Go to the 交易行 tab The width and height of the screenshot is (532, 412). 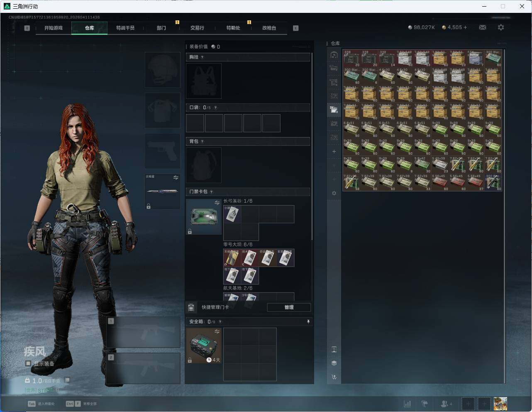pyautogui.click(x=197, y=28)
